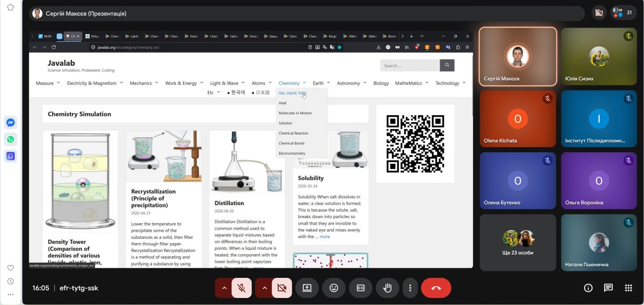Open Messenger in the sidebar
Image resolution: width=644 pixels, height=305 pixels.
[x=11, y=123]
